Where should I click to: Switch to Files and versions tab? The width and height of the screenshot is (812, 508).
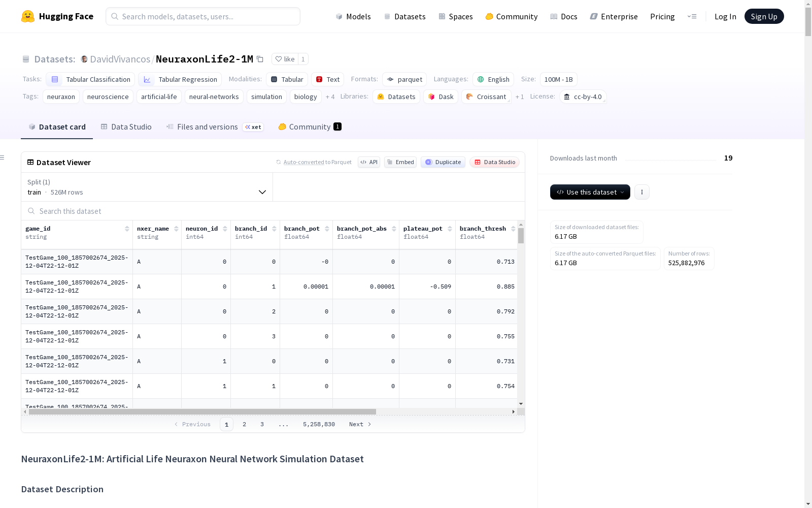[215, 127]
